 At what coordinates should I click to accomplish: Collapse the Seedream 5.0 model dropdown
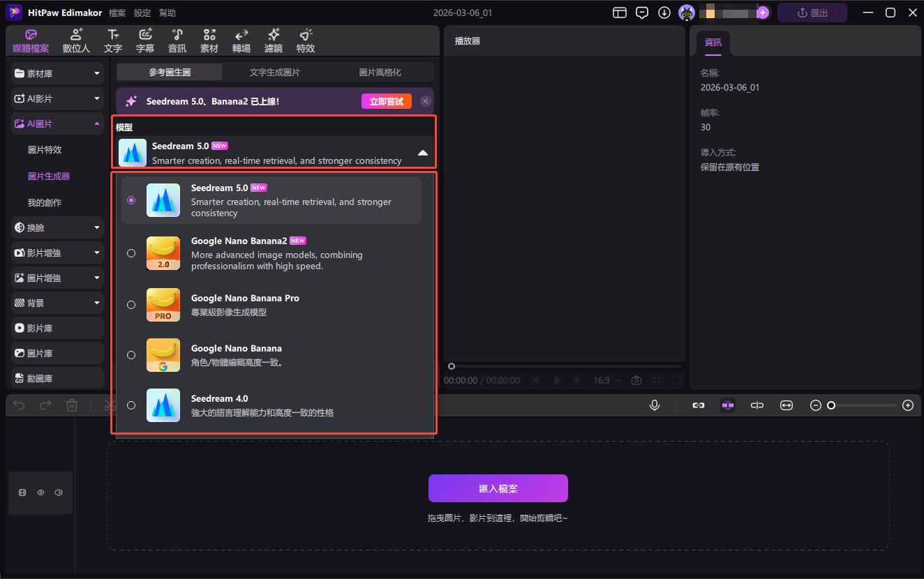[422, 153]
